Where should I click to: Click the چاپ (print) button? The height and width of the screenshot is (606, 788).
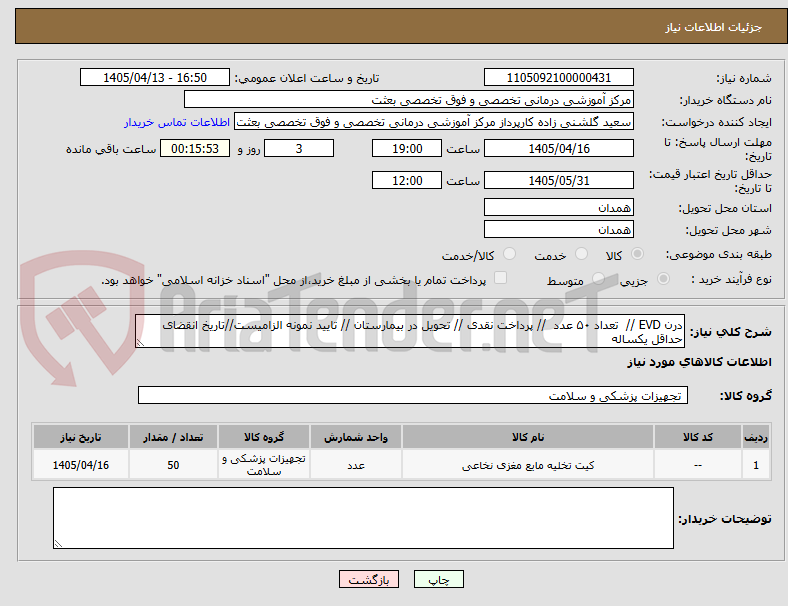click(x=438, y=579)
